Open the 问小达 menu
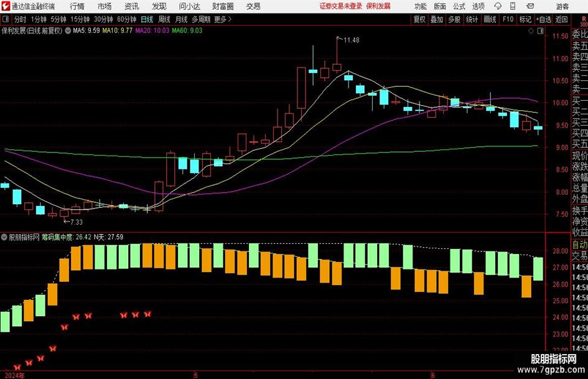Image resolution: width=588 pixels, height=379 pixels. 189,6
